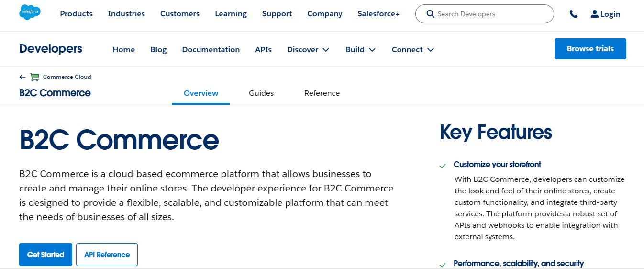Click the Login link
This screenshot has height=269, width=644.
610,14
